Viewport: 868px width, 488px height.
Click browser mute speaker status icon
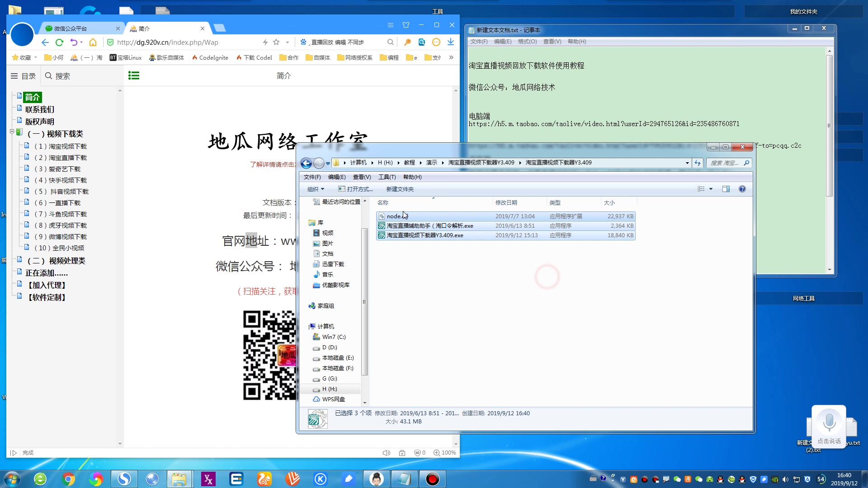(387, 453)
